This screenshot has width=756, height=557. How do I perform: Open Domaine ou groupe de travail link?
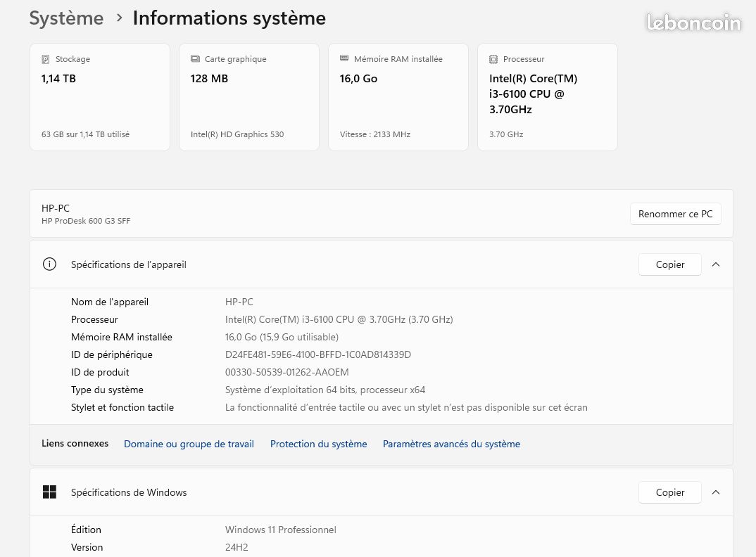pyautogui.click(x=189, y=444)
